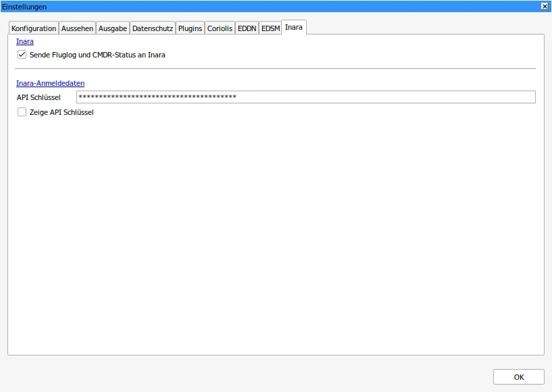
Task: Click the Einstellungen title bar text
Action: (x=24, y=6)
